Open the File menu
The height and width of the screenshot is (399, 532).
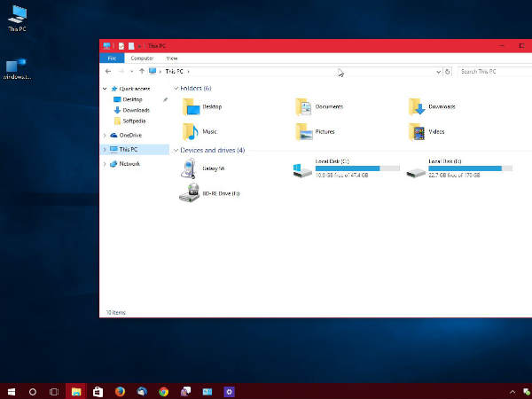point(112,58)
